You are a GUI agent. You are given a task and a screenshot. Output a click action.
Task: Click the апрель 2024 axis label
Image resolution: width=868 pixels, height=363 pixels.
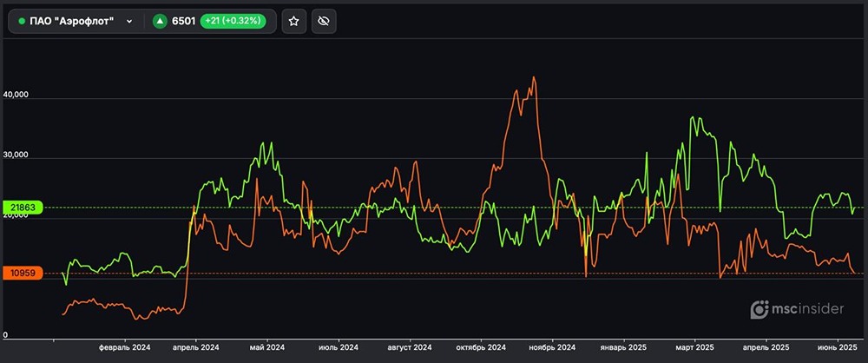(197, 346)
